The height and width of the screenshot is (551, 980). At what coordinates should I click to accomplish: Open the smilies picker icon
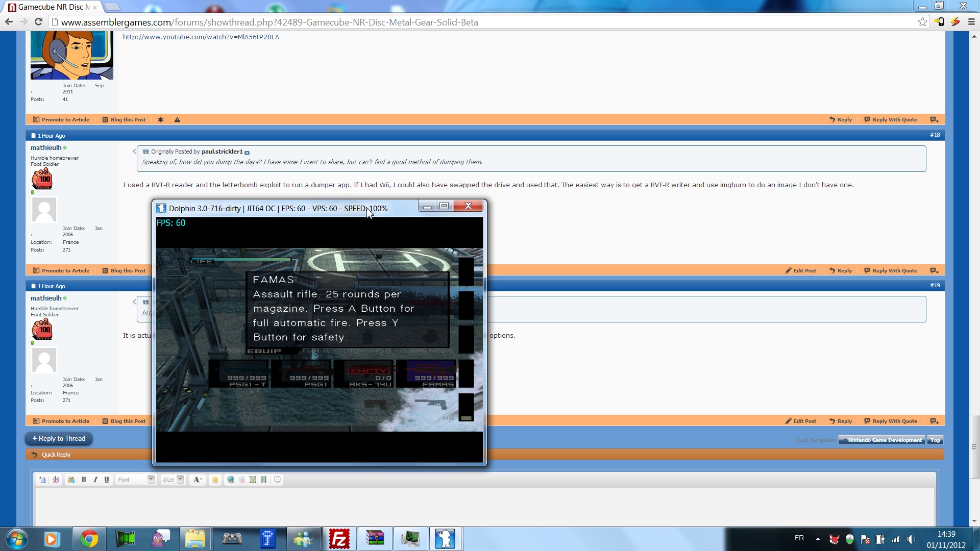click(215, 480)
